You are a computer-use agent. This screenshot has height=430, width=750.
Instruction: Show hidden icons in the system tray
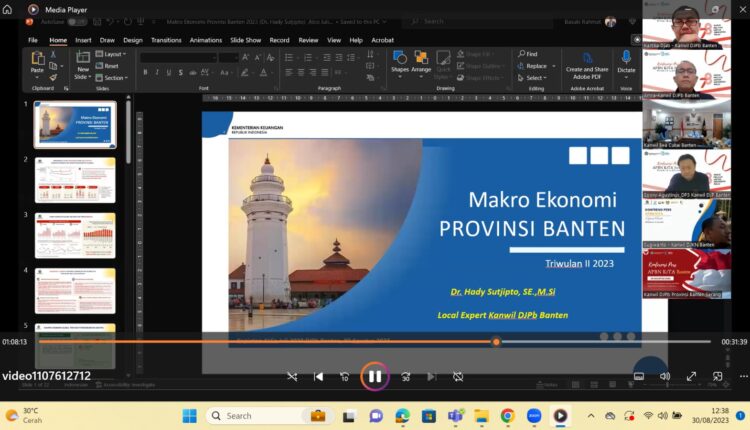590,415
